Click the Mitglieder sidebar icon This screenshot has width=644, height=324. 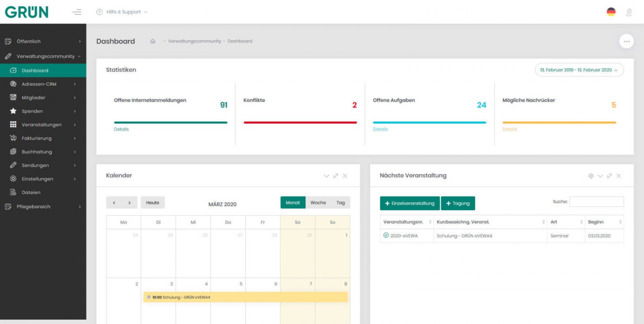click(x=13, y=97)
